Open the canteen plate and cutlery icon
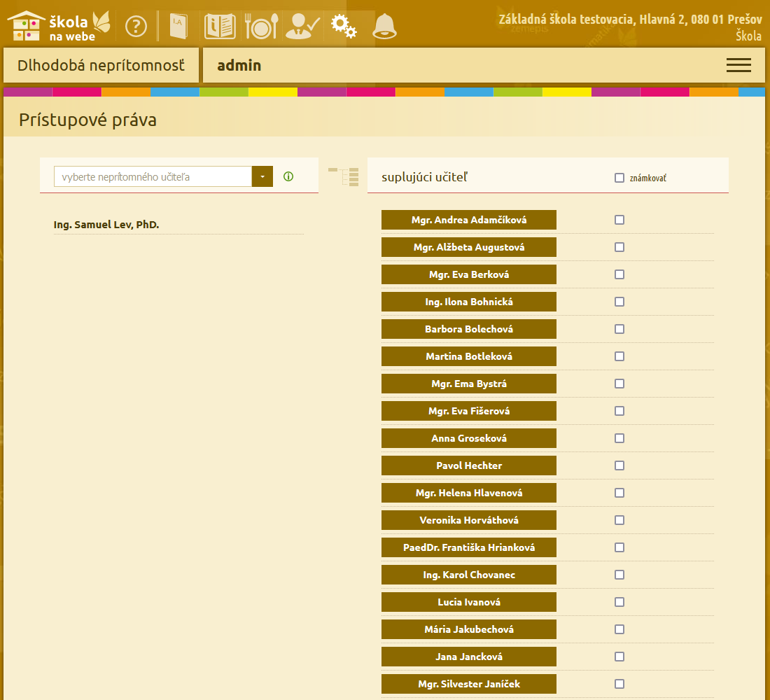This screenshot has width=770, height=700. (262, 27)
